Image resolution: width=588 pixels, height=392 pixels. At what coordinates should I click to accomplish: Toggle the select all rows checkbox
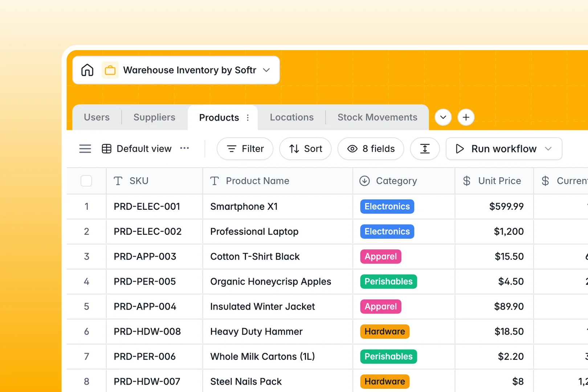coord(86,181)
